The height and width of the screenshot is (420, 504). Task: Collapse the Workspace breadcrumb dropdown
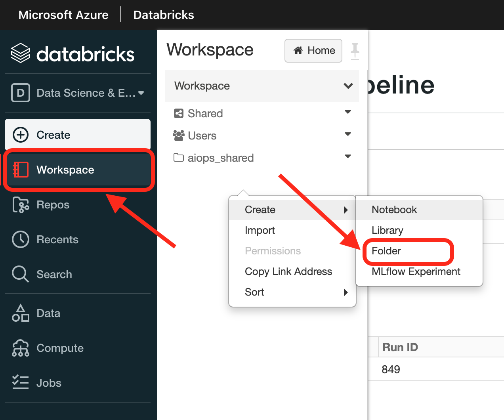tap(348, 86)
